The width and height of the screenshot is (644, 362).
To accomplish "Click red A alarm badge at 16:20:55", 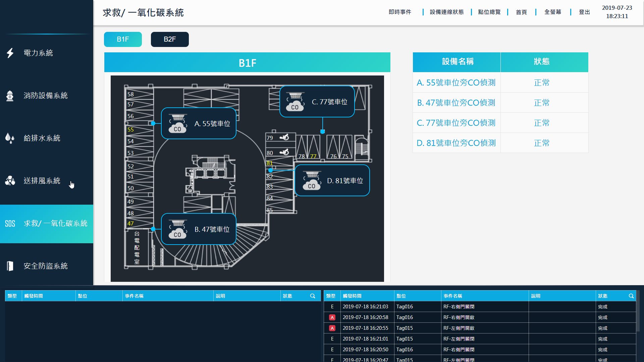I will tap(332, 328).
